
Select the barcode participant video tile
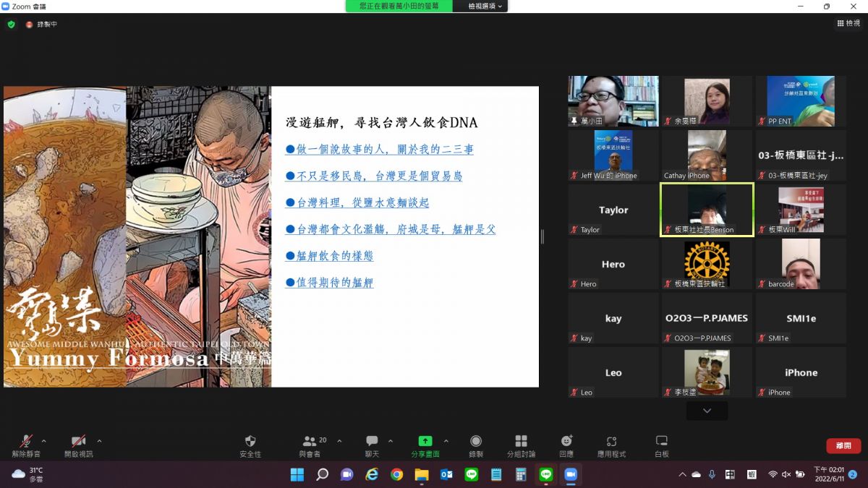pos(801,264)
